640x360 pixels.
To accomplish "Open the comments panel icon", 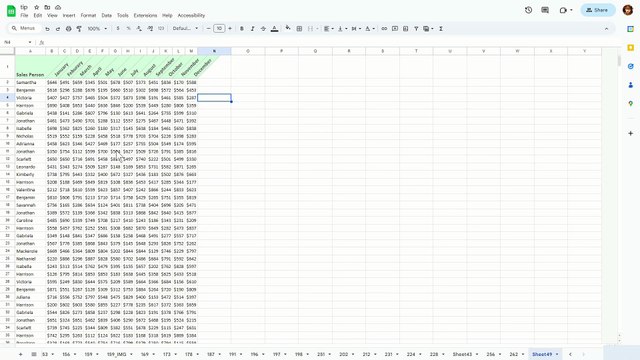I will pyautogui.click(x=545, y=10).
